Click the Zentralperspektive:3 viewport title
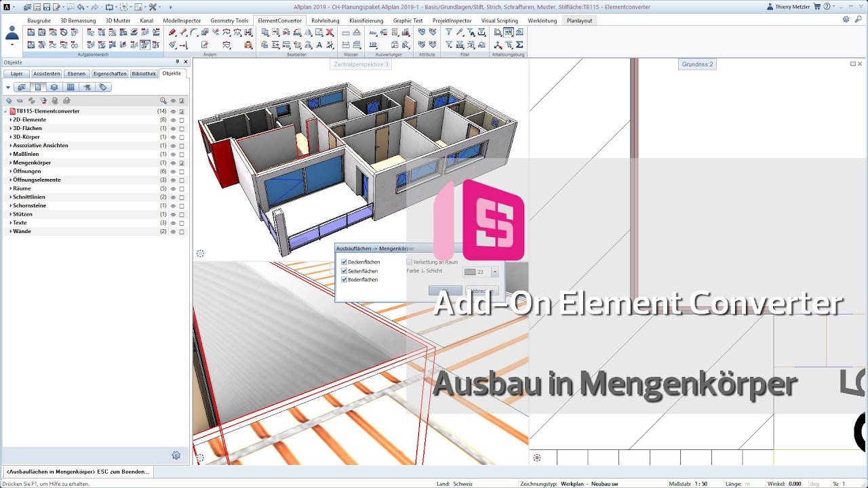 (361, 64)
